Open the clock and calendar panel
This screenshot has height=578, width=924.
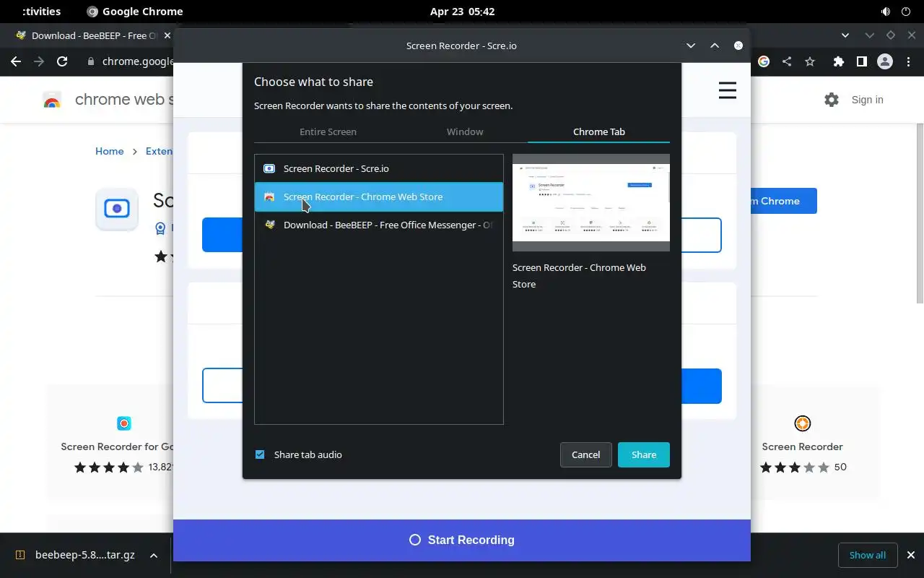coord(462,12)
